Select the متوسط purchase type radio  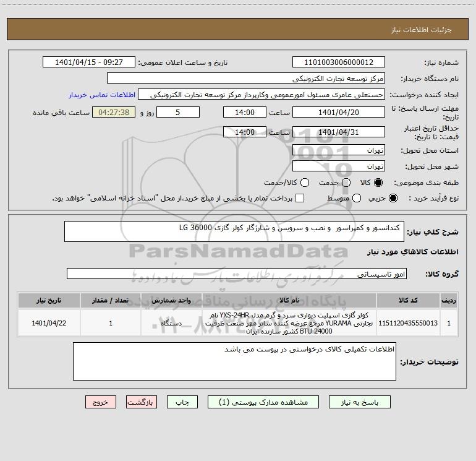click(x=357, y=198)
